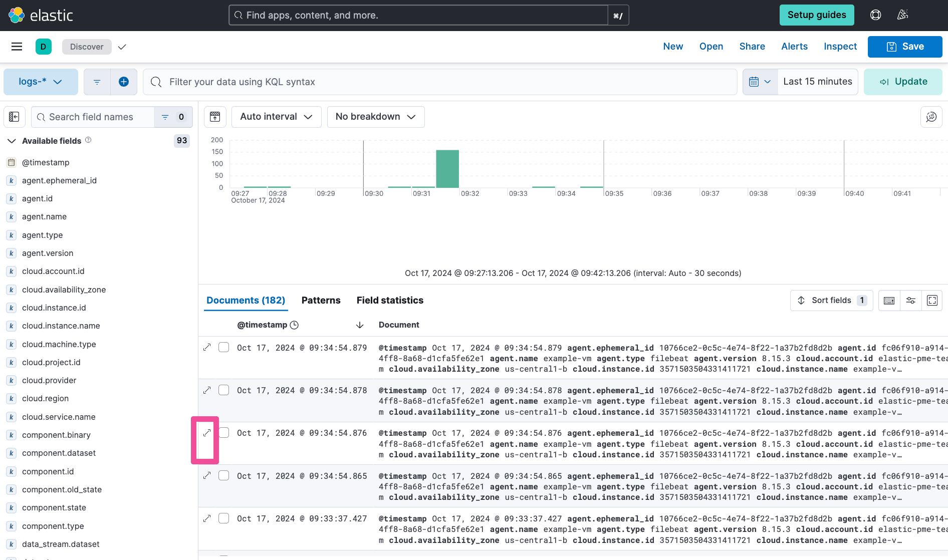Viewport: 948px width, 560px height.
Task: Expand the document at 09:34:54.876
Action: [x=207, y=432]
